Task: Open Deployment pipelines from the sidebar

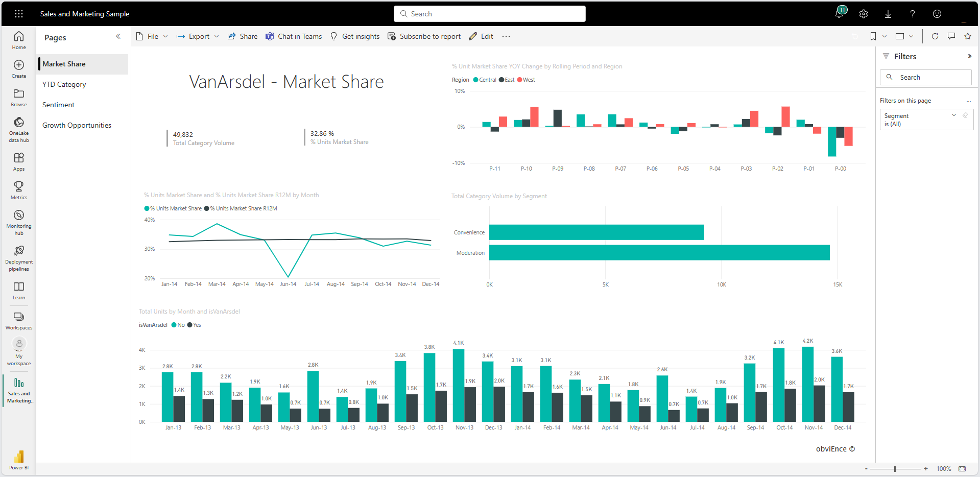Action: [19, 251]
